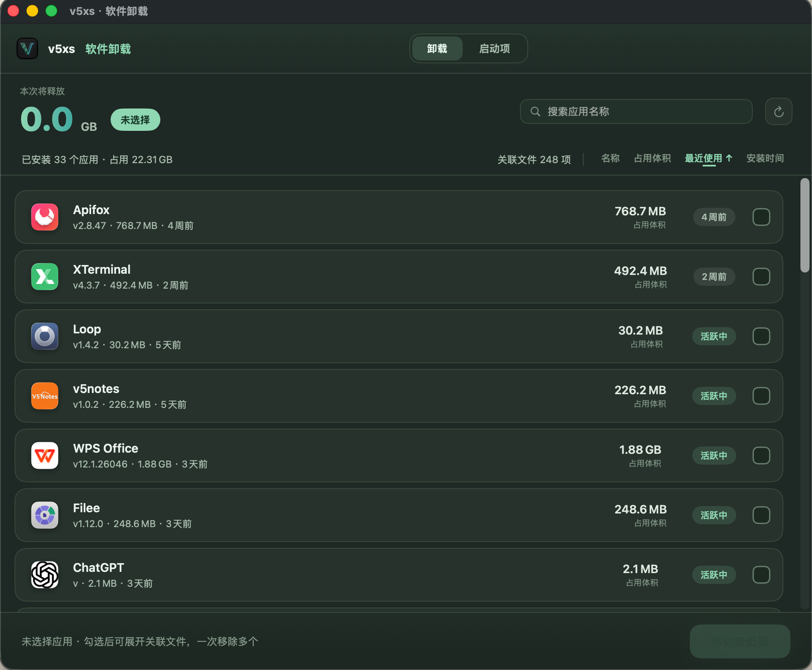Click the Filee app icon

[45, 515]
